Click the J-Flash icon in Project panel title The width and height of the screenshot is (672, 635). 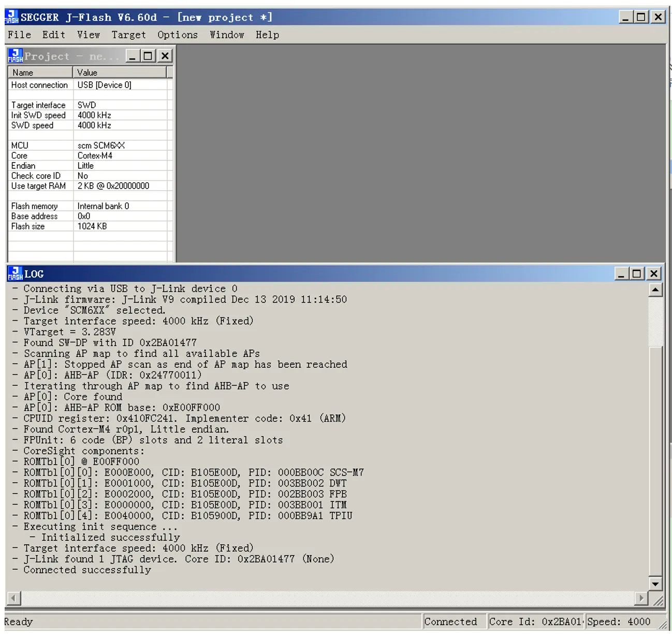pyautogui.click(x=16, y=56)
